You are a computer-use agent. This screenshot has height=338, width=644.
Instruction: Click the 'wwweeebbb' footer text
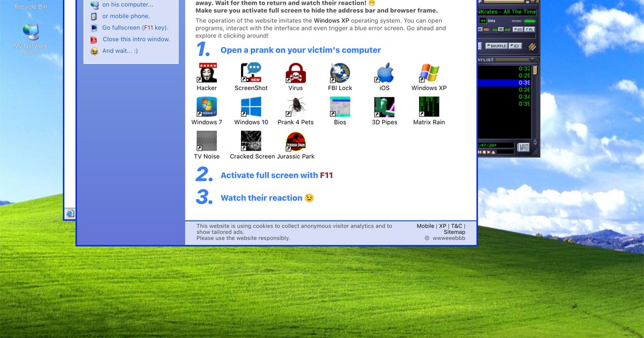pos(449,238)
